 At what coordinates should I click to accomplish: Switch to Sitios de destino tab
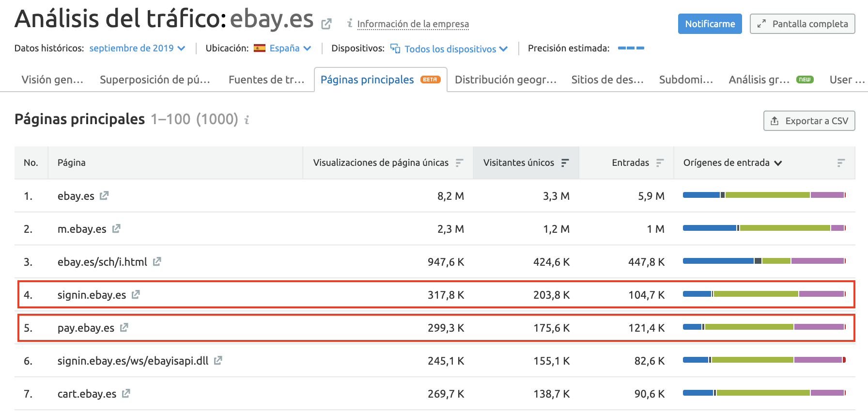(x=607, y=80)
